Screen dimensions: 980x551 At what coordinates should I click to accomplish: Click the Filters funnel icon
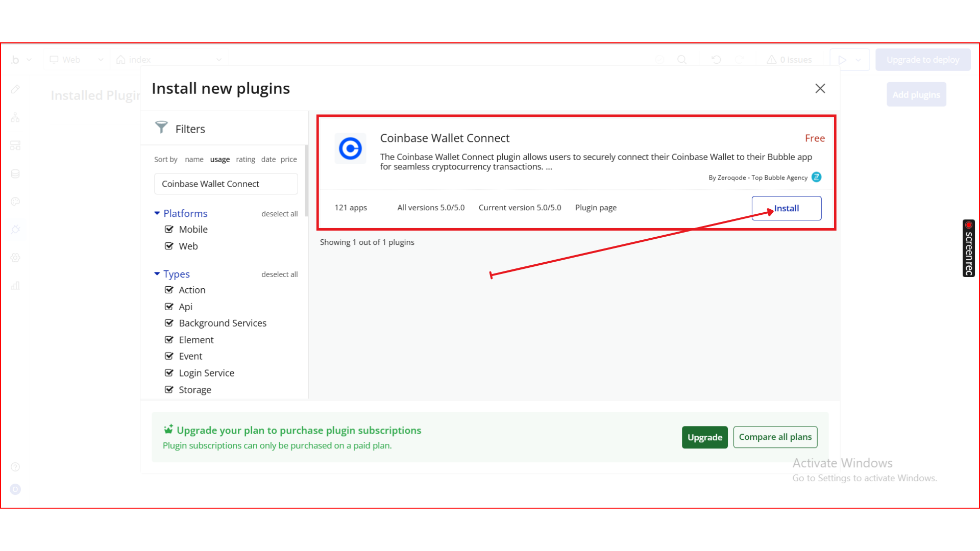pyautogui.click(x=161, y=127)
